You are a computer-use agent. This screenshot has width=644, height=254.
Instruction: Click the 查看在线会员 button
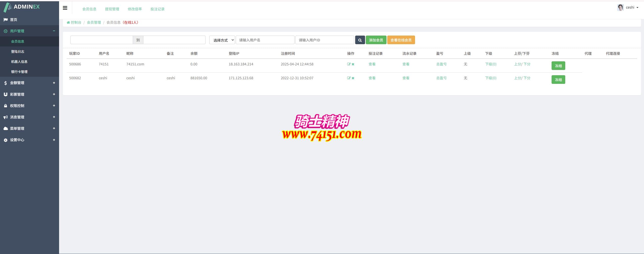coord(401,40)
